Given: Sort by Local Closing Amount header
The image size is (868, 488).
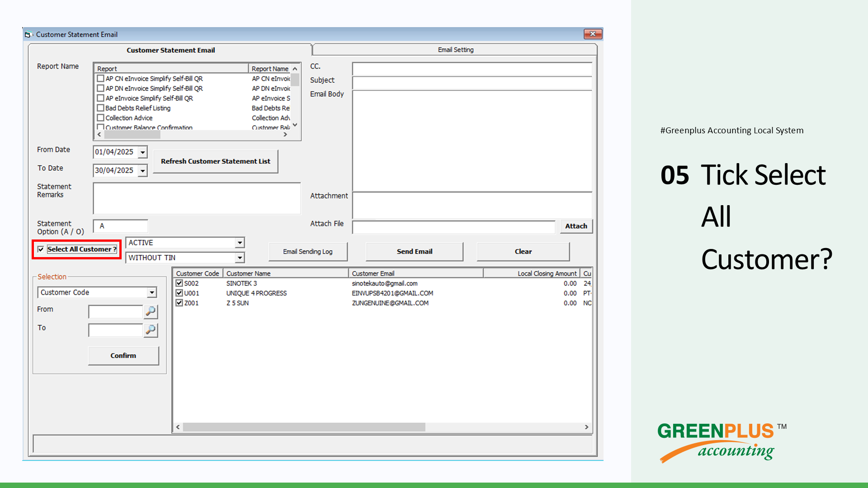Looking at the screenshot, I should coord(532,273).
